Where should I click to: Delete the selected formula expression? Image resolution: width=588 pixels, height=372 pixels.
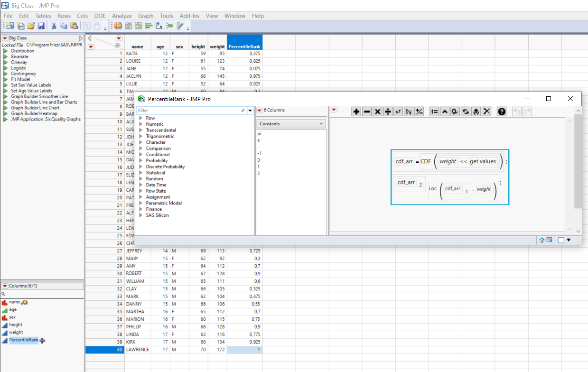[486, 111]
